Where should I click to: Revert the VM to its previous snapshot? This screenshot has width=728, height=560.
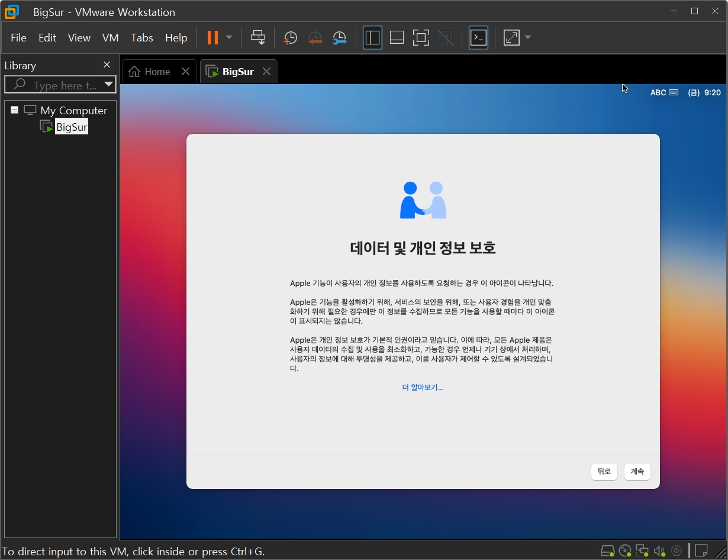[315, 38]
